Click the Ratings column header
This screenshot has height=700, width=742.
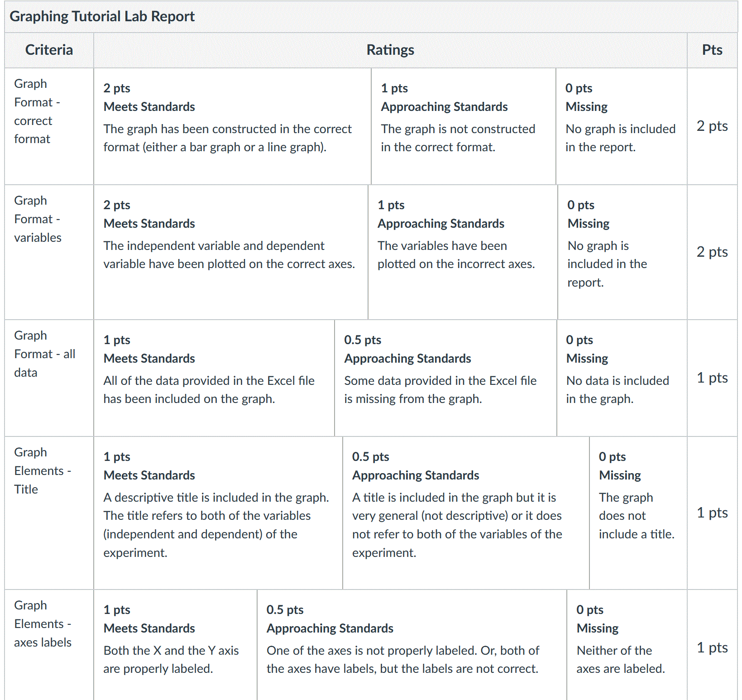point(390,50)
